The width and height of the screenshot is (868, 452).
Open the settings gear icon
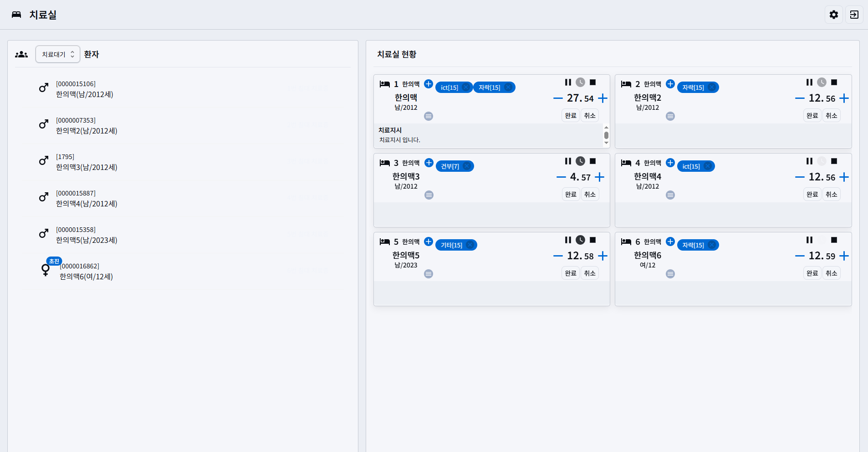pyautogui.click(x=833, y=15)
